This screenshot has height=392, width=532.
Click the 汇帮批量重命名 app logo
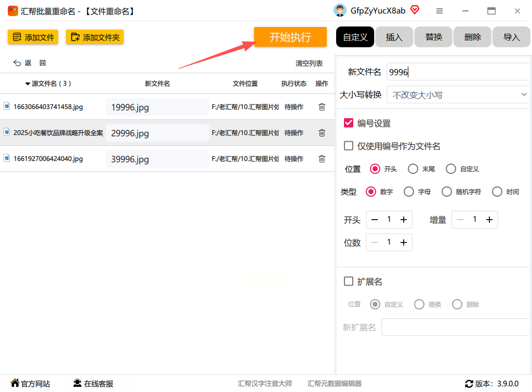[13, 11]
